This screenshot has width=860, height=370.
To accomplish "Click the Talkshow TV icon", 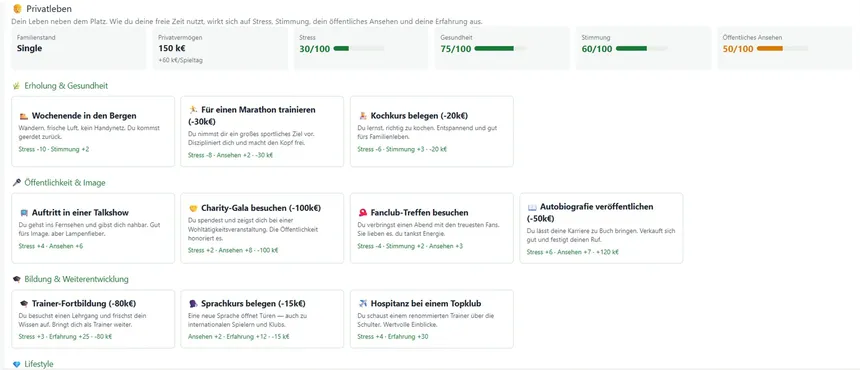I will (x=24, y=213).
